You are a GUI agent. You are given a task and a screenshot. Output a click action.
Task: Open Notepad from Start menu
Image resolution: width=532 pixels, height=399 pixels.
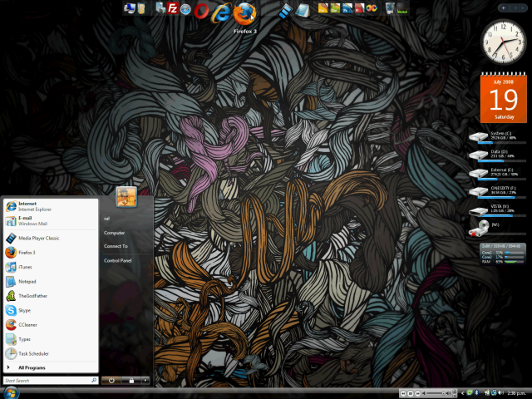point(51,282)
